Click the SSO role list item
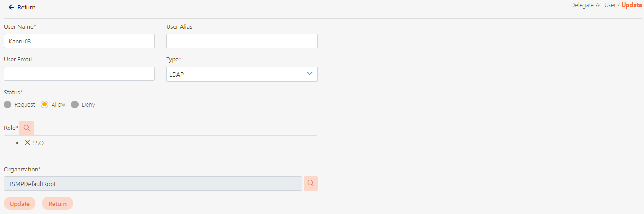Image resolution: width=644 pixels, height=214 pixels. [x=38, y=143]
